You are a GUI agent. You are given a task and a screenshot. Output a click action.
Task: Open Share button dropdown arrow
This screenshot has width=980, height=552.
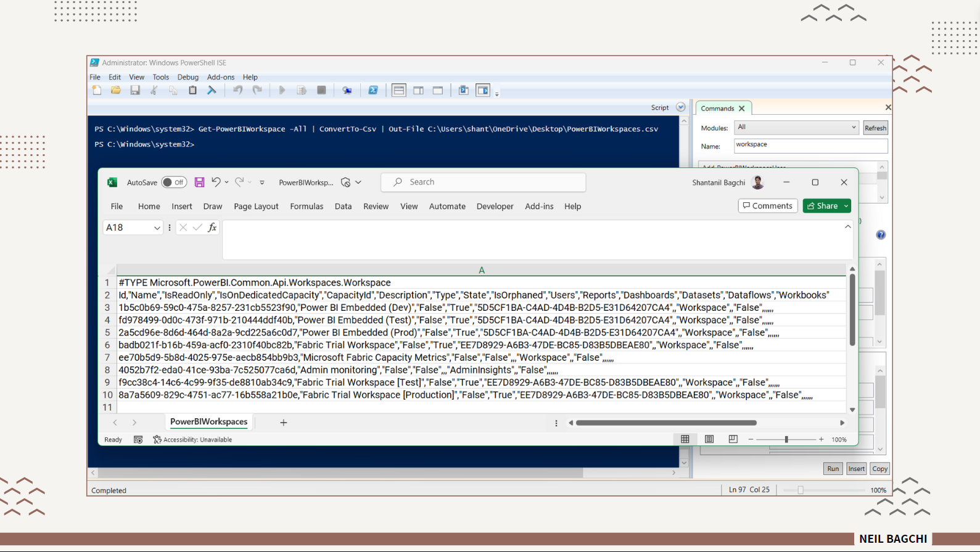[846, 206]
